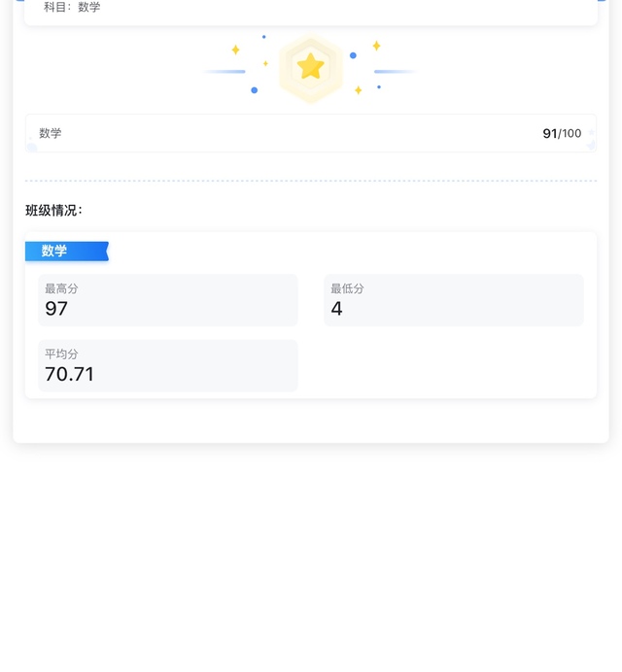
Task: Select the blue 数学 ribbon tag
Action: tap(66, 251)
